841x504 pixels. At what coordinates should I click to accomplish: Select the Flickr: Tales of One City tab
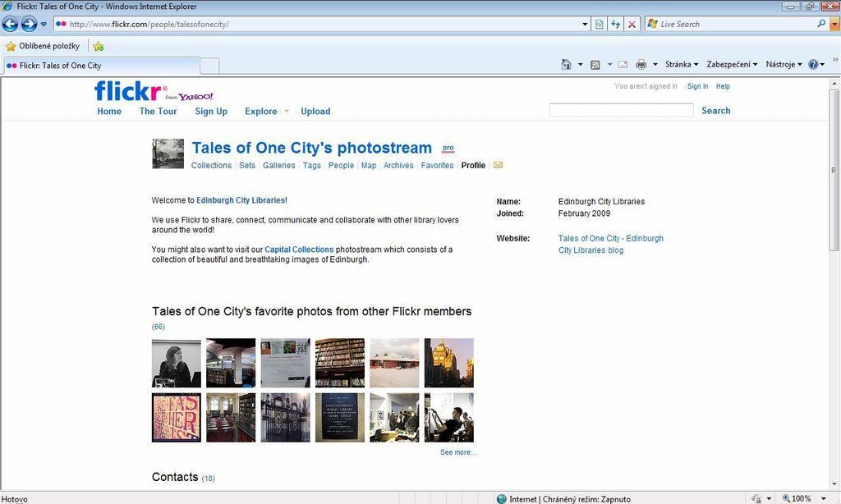click(101, 66)
